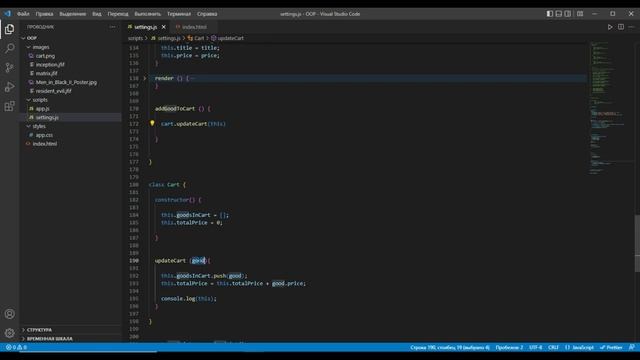Switch to the index.html tab
The width and height of the screenshot is (640, 360).
coord(194,27)
